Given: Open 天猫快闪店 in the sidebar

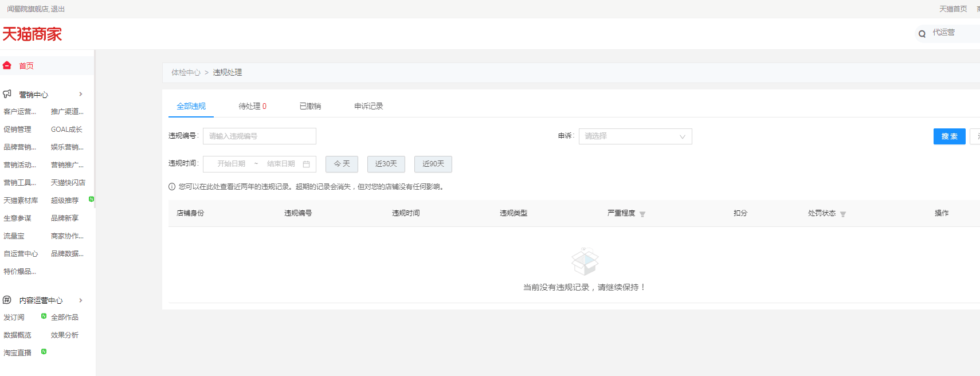Looking at the screenshot, I should coord(68,183).
